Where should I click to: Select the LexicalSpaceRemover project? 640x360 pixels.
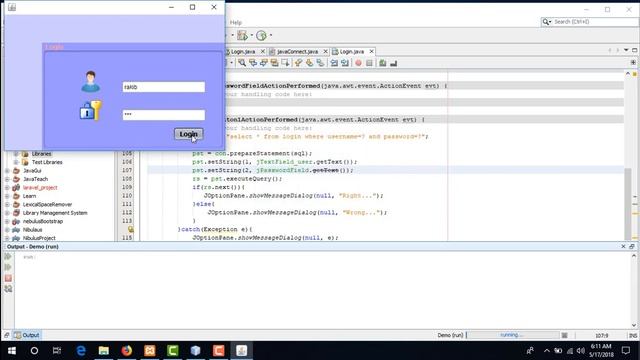47,204
